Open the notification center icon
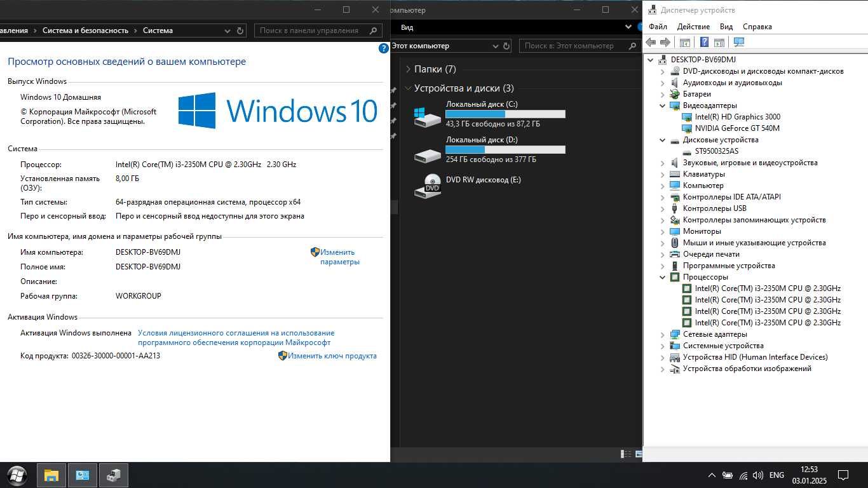 [843, 475]
